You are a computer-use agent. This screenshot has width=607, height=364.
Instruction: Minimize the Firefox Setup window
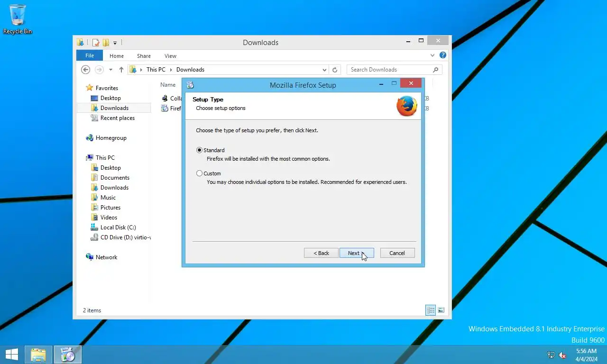(x=381, y=83)
